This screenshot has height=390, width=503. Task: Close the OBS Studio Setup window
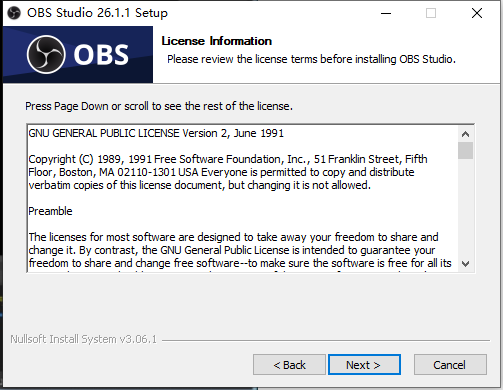tap(477, 13)
